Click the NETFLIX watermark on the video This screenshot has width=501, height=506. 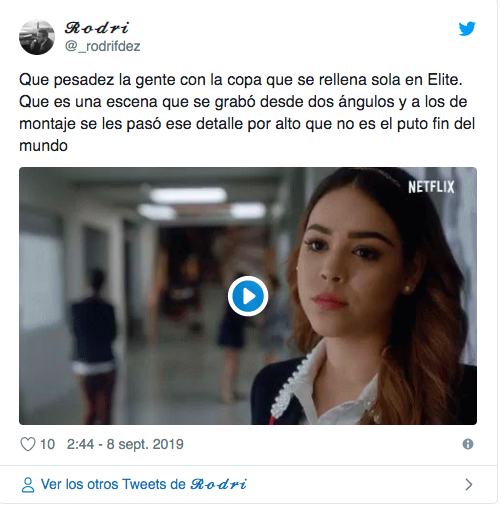click(431, 187)
